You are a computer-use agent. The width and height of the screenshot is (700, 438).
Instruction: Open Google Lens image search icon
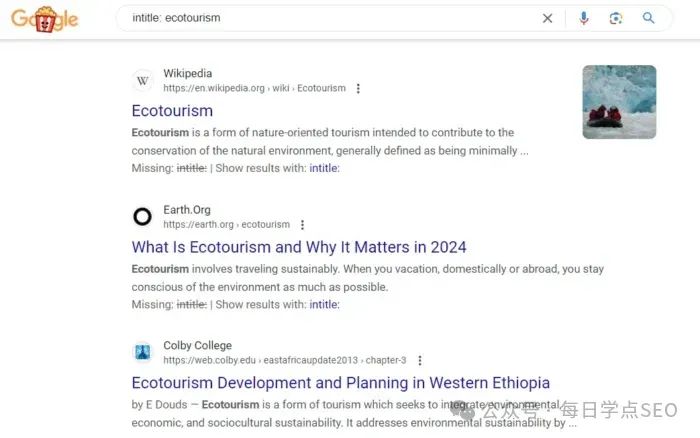coord(616,18)
